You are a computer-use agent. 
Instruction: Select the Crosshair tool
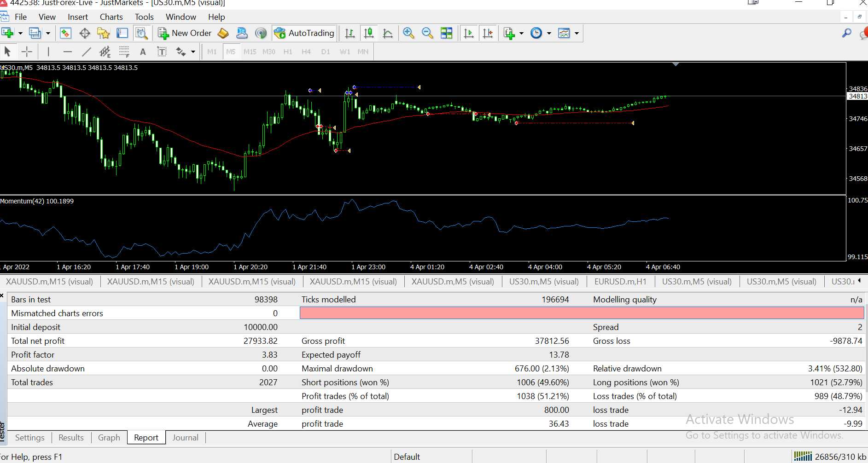[27, 52]
